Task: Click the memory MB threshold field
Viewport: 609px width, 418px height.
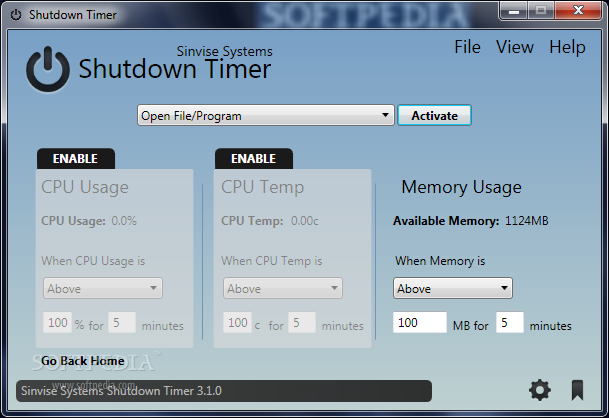Action: [x=420, y=322]
